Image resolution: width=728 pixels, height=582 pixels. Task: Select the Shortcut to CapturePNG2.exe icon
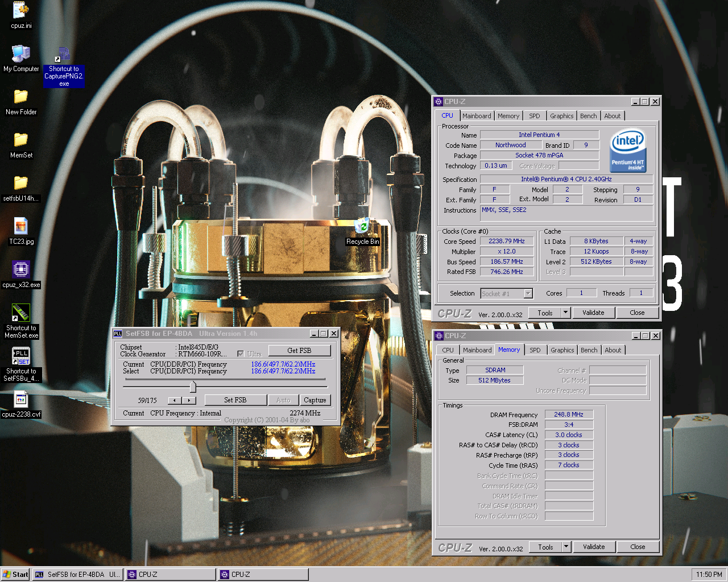[64, 55]
